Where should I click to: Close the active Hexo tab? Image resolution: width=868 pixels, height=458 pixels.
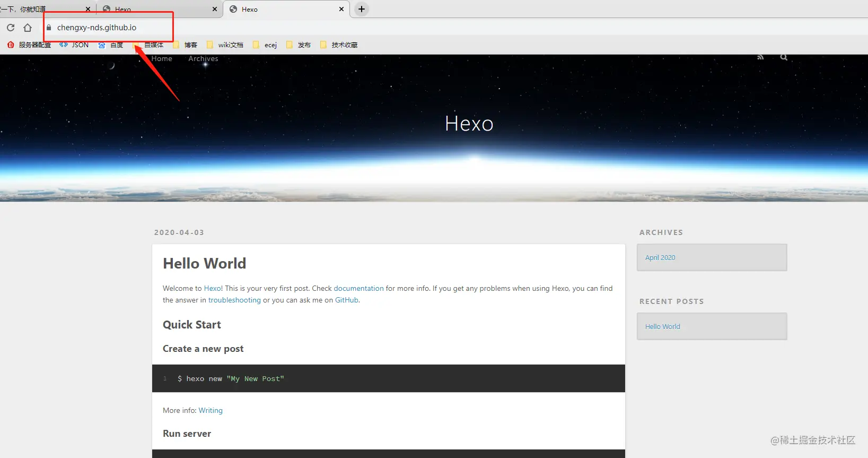341,9
